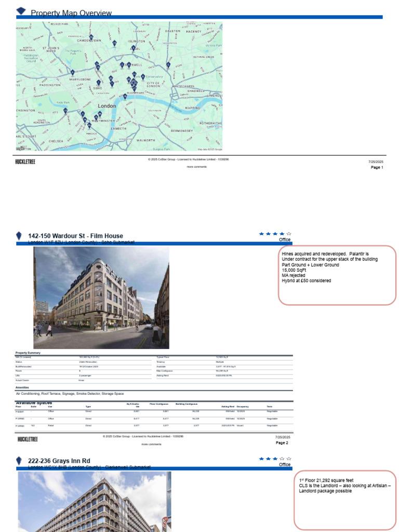The image size is (399, 532).
Task: Click the Asking Rent column header in Available Spaces
Action: [228, 406]
